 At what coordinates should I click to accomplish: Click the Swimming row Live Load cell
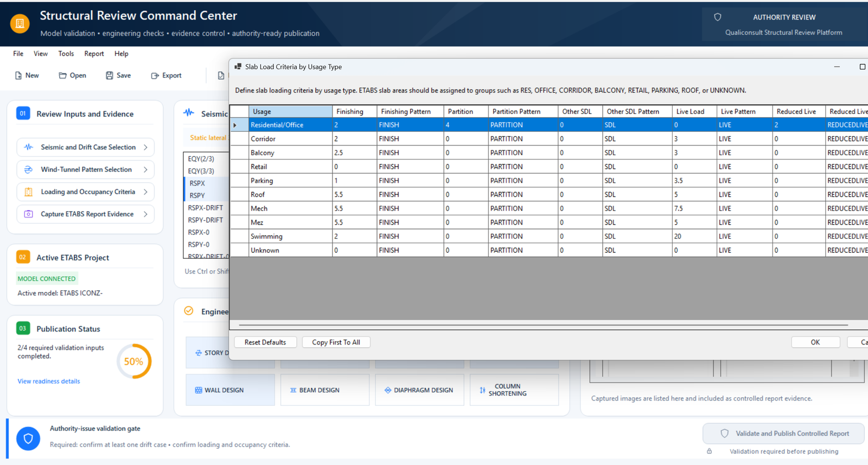click(x=694, y=237)
